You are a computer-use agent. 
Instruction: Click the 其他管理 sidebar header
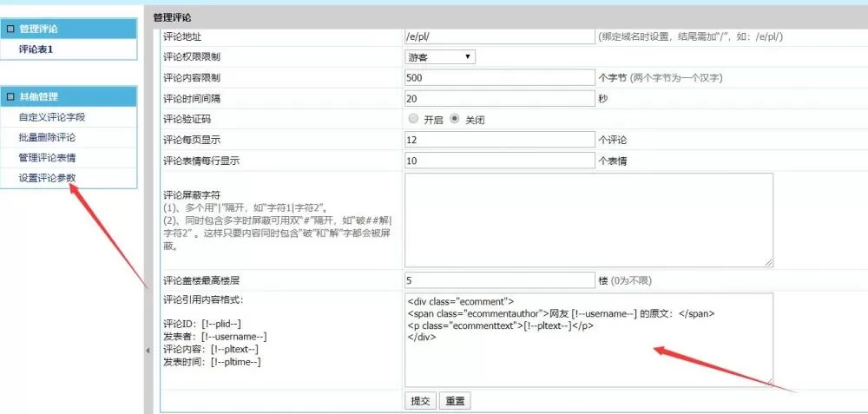click(69, 97)
